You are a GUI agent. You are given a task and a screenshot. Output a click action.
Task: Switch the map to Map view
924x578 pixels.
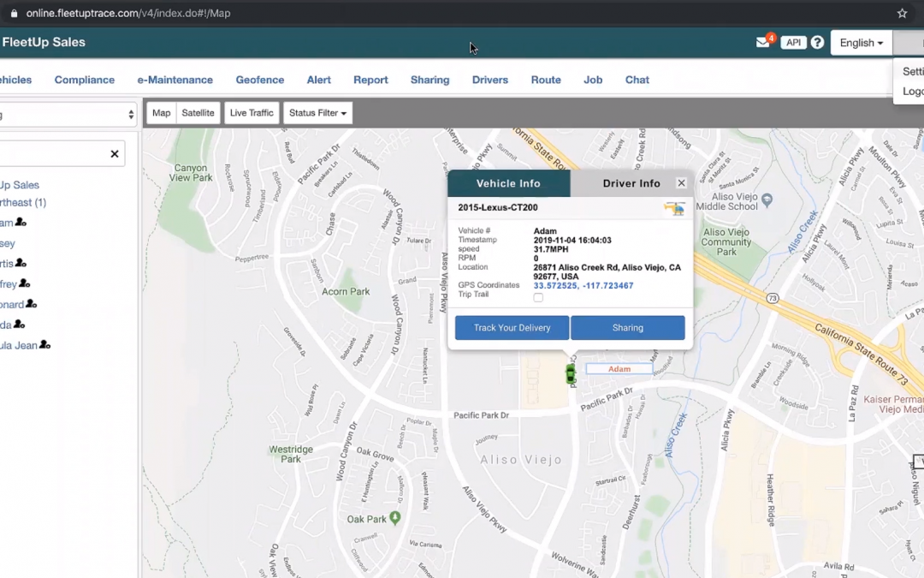(161, 113)
